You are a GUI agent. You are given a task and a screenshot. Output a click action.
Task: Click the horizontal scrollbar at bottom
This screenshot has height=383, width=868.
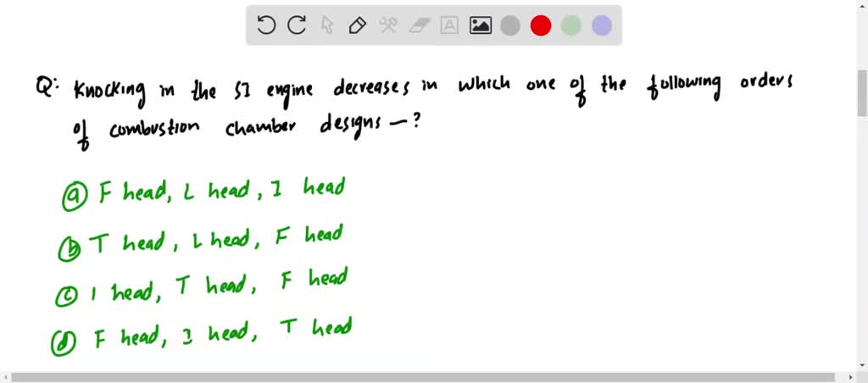[x=424, y=376]
